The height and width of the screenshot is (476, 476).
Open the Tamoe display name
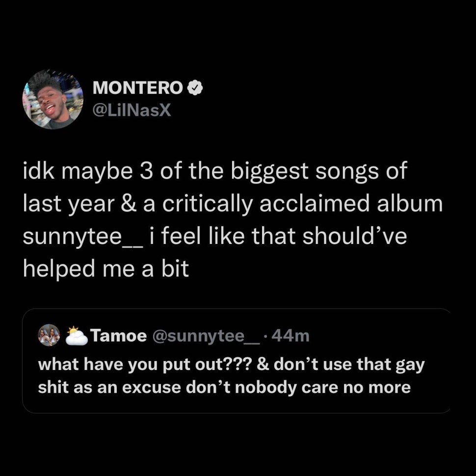point(119,336)
